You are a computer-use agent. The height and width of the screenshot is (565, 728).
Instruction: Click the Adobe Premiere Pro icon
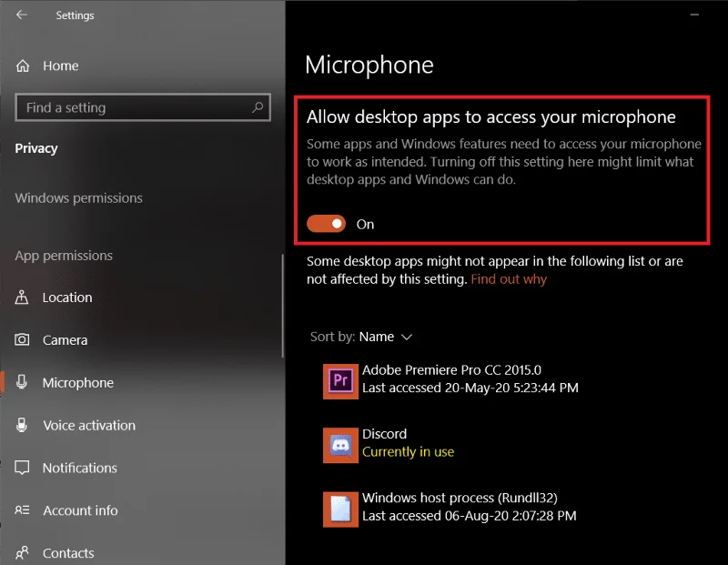pos(340,381)
